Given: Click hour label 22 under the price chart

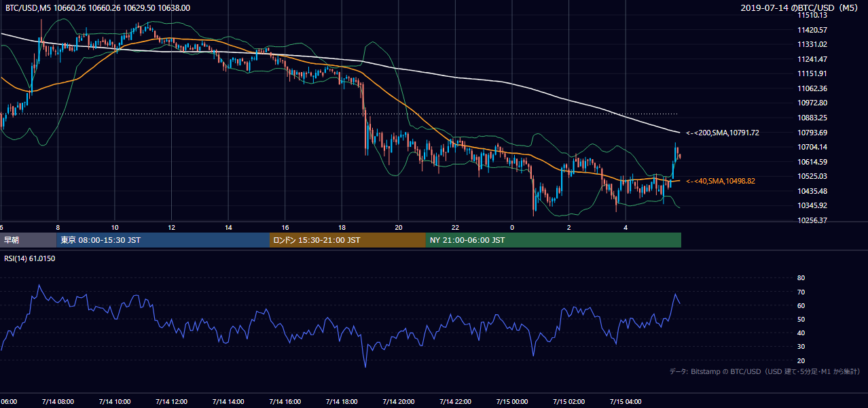Looking at the screenshot, I should 456,228.
